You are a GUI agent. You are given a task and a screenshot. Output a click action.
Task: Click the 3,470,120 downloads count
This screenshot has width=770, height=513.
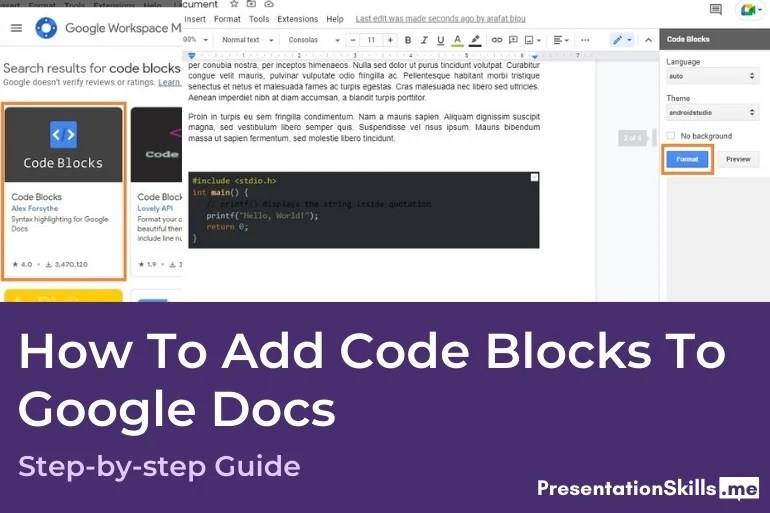point(67,264)
